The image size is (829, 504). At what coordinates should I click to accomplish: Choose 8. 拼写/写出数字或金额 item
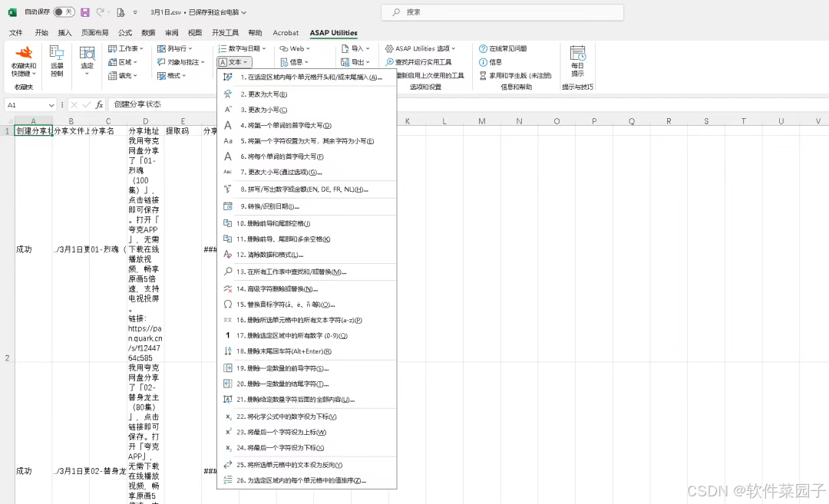[x=306, y=189]
